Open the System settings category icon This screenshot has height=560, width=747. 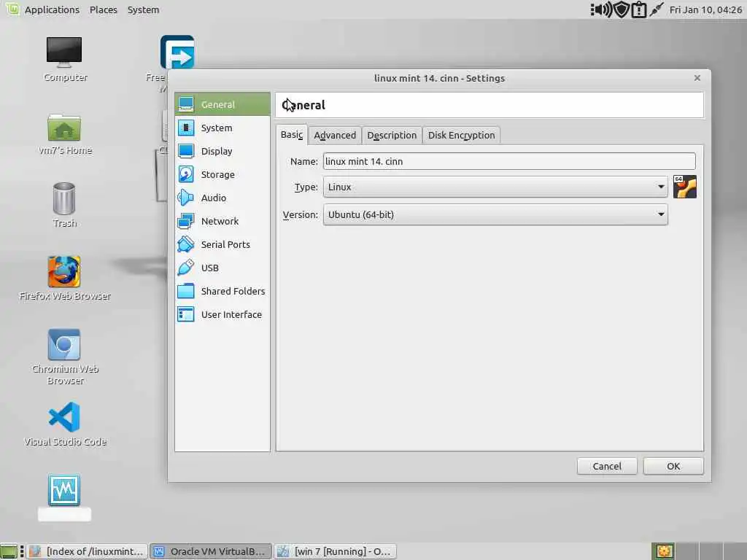186,128
